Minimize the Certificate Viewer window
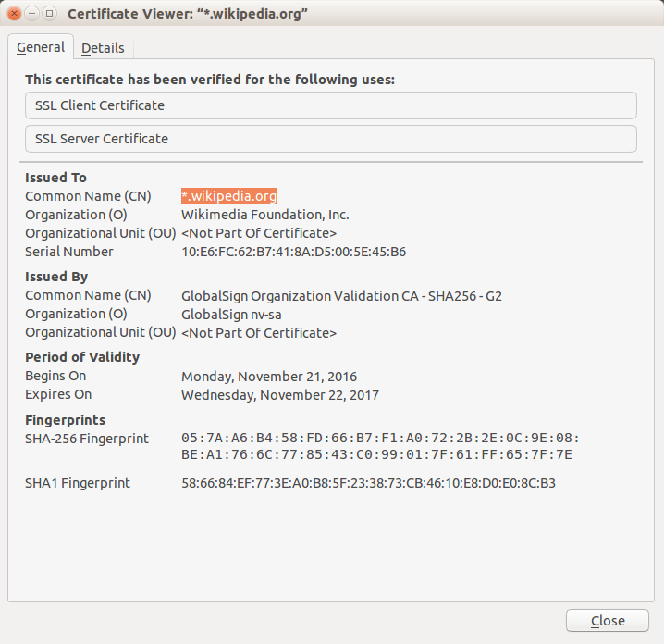The height and width of the screenshot is (644, 664). click(31, 14)
